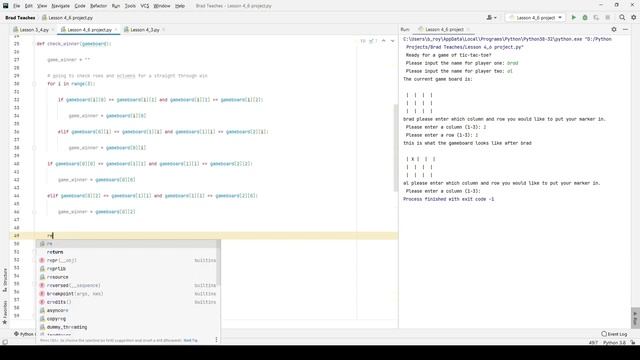
Task: Click line number 40 in the gutter
Action: pos(16,164)
